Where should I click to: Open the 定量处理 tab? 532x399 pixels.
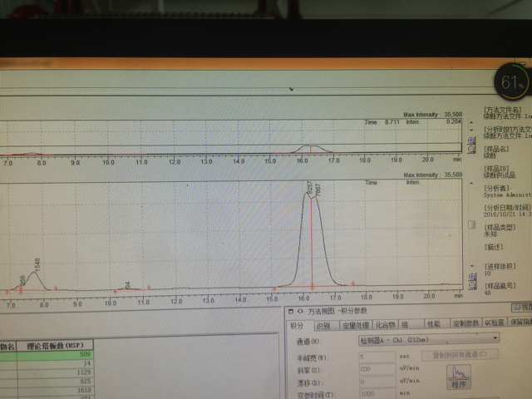click(x=356, y=325)
